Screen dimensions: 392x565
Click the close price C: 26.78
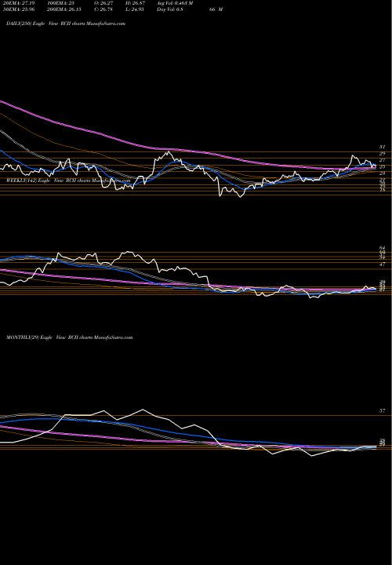(105, 9)
